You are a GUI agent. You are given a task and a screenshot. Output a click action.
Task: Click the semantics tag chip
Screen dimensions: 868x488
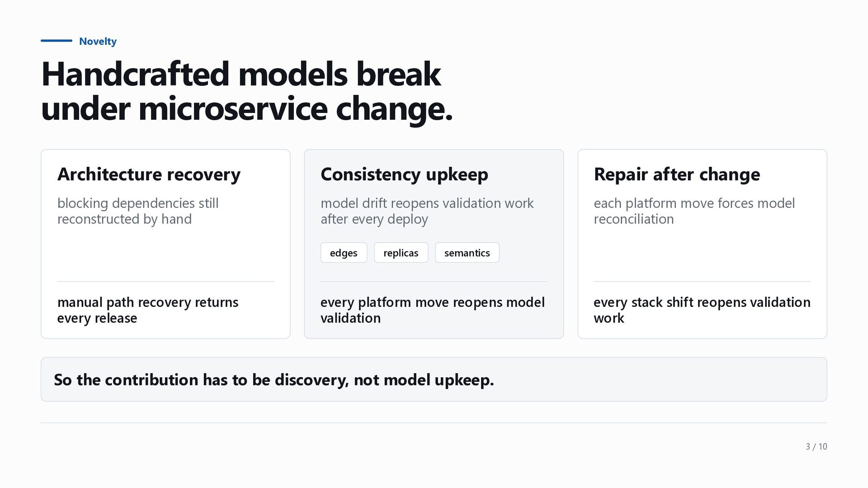click(467, 253)
